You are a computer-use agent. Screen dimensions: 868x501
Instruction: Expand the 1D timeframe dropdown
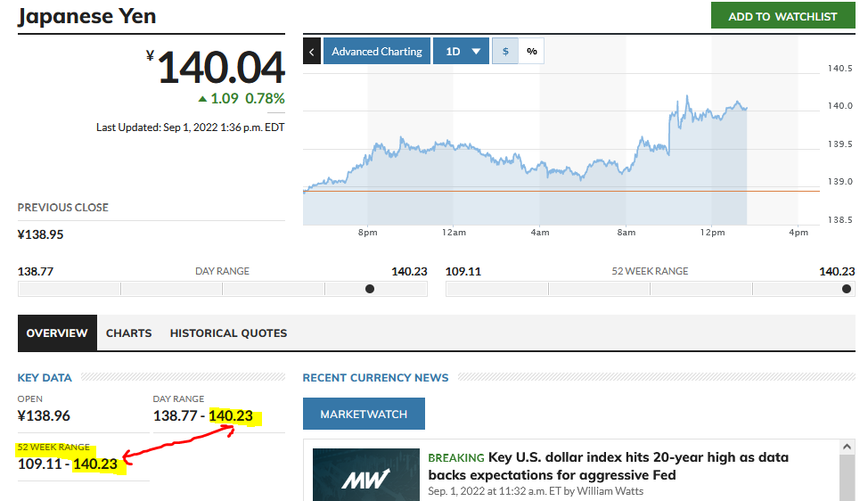tap(461, 52)
